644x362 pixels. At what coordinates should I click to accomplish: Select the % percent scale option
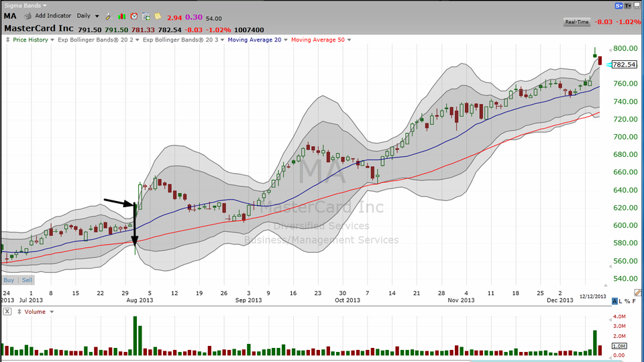pyautogui.click(x=627, y=301)
